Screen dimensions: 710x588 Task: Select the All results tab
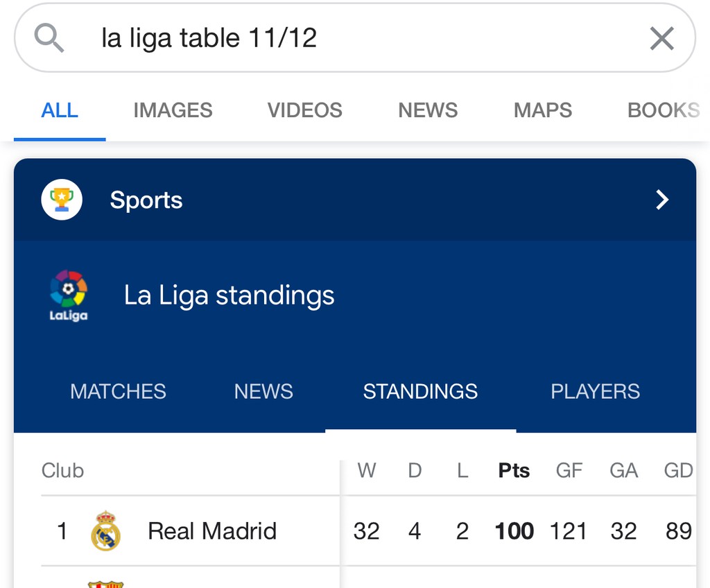pos(60,110)
